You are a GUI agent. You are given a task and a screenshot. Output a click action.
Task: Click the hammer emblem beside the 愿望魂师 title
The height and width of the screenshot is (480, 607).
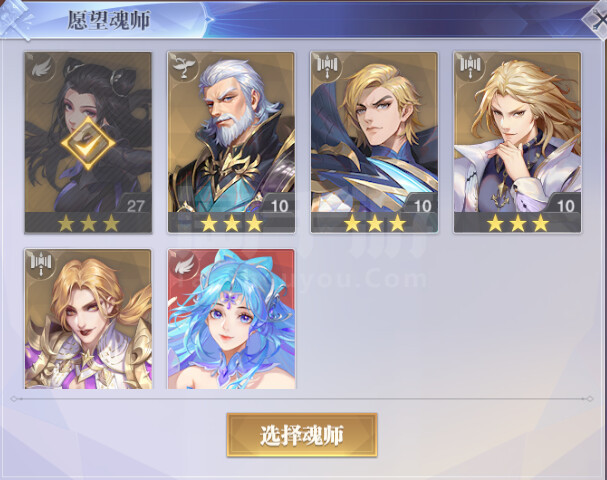click(x=16, y=19)
